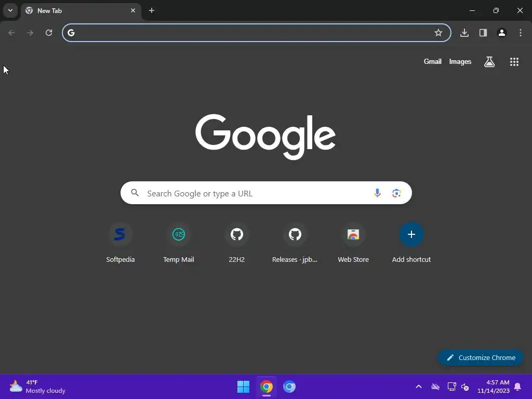Screen dimensions: 532x399
Task: Open the clock showing 4:57 AM
Action: point(494,387)
